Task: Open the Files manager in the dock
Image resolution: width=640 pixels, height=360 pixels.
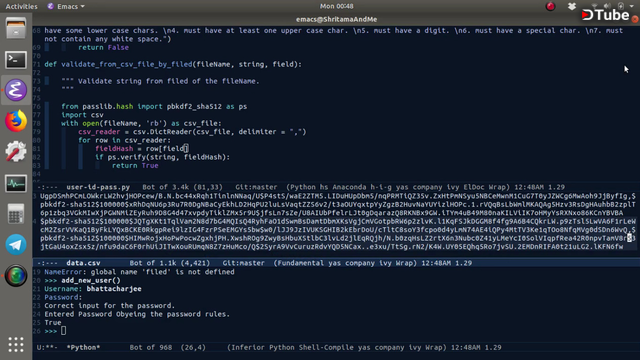Action: [16, 29]
